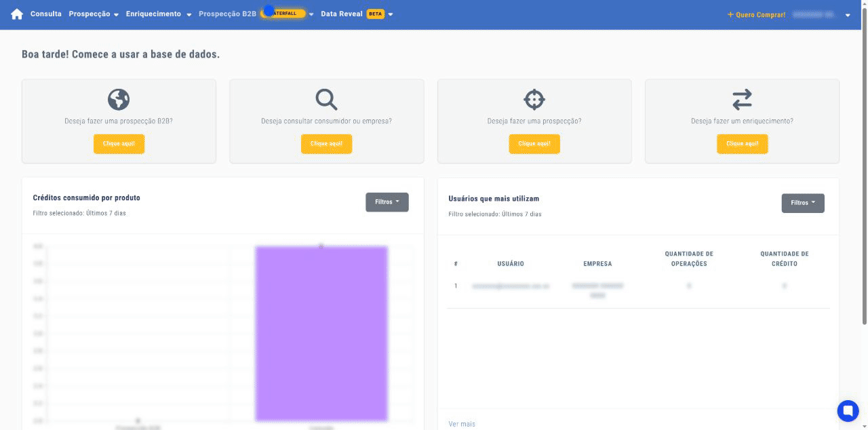Open the Prospecção B2B menu
Image resolution: width=868 pixels, height=430 pixels.
[227, 14]
